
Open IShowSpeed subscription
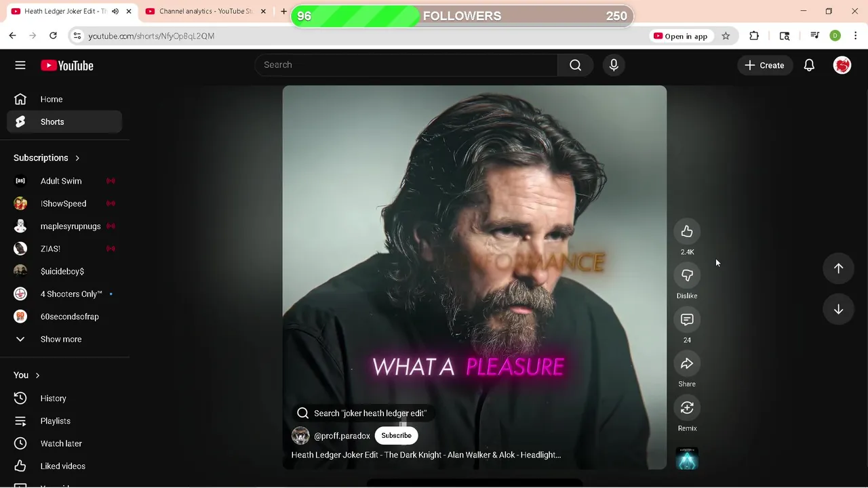pyautogui.click(x=64, y=203)
